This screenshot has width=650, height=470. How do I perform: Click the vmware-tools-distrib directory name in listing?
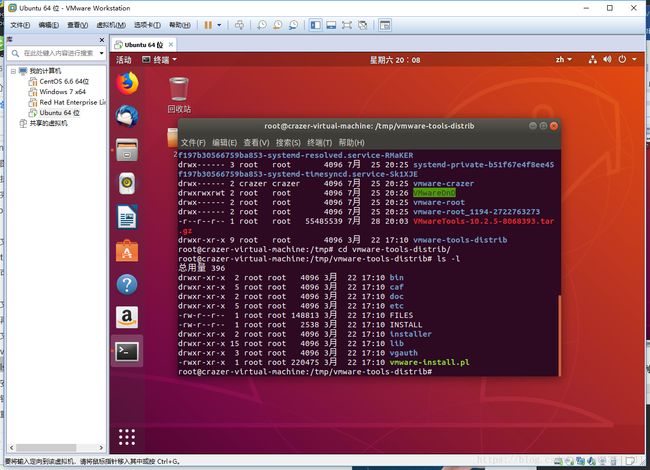pyautogui.click(x=460, y=240)
